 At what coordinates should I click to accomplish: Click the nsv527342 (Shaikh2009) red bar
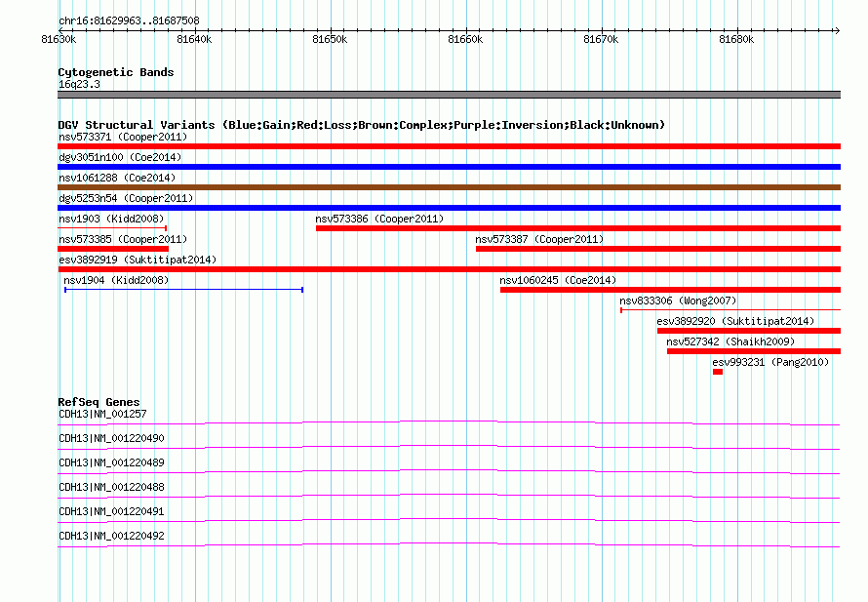click(x=754, y=351)
